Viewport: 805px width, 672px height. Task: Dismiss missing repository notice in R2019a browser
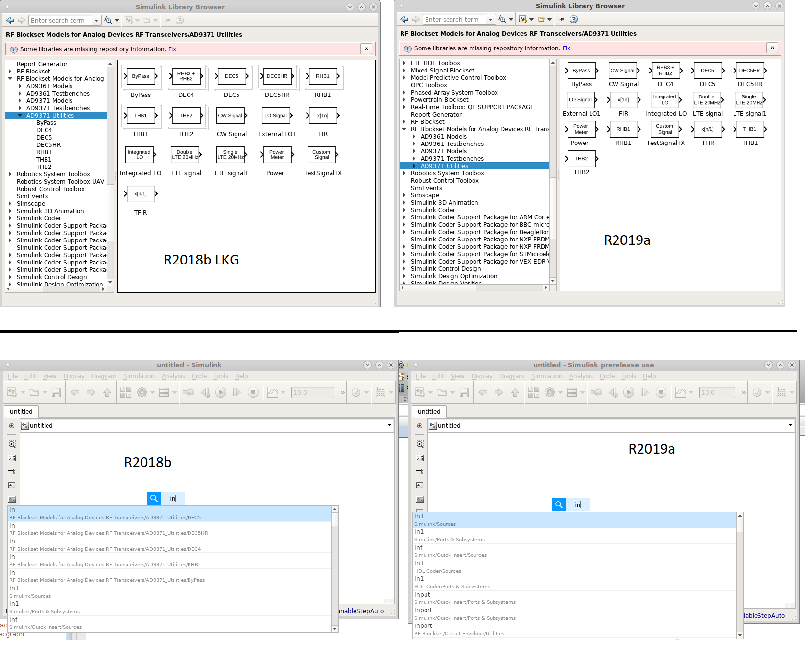pyautogui.click(x=772, y=48)
